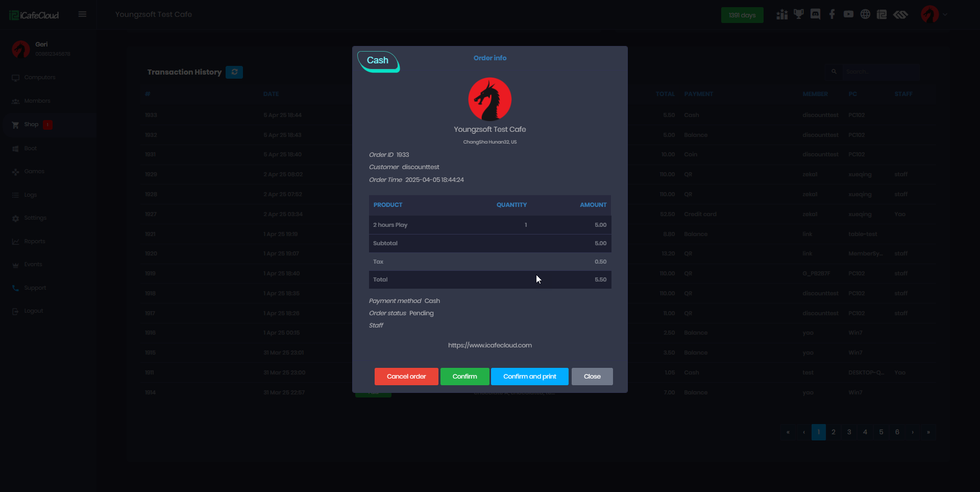Go to page 3 of transactions
This screenshot has height=492, width=980.
(849, 432)
